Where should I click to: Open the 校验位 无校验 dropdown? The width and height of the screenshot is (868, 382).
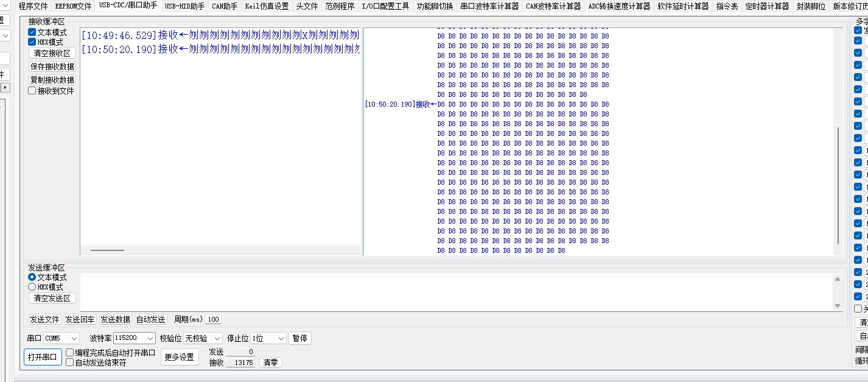pyautogui.click(x=203, y=338)
